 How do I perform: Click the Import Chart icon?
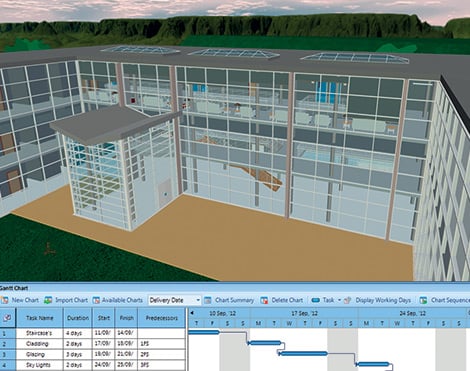pyautogui.click(x=48, y=300)
